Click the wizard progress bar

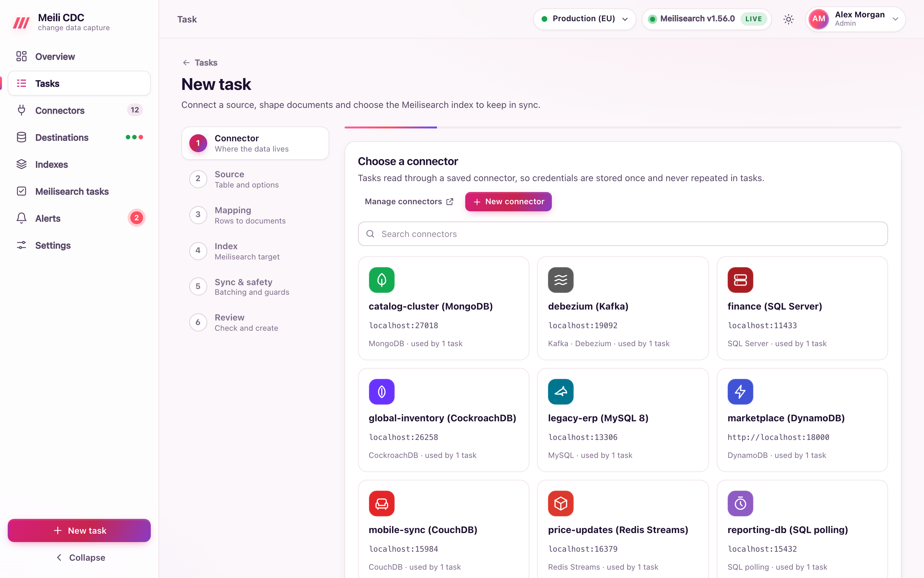(x=623, y=127)
